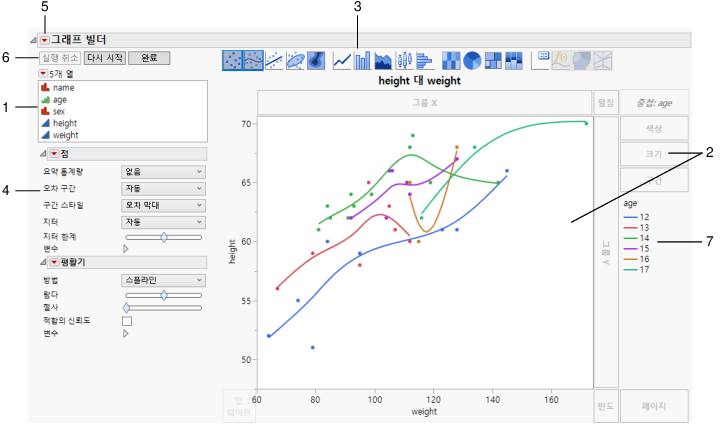The height and width of the screenshot is (425, 720).
Task: Select the Histogram icon
Action: [x=425, y=60]
